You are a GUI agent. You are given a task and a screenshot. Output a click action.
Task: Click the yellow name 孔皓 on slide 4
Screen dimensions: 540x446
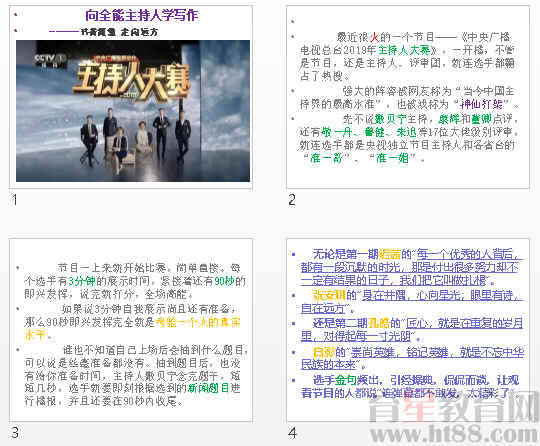pyautogui.click(x=379, y=323)
